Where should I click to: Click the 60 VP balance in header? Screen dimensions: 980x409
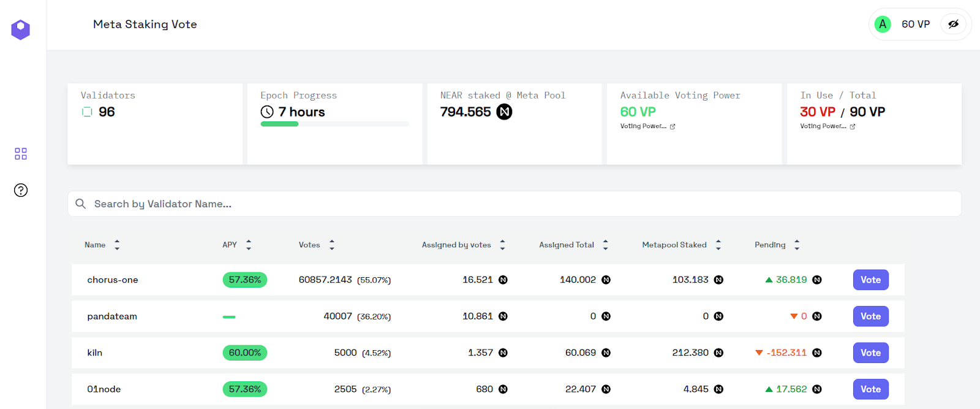(x=916, y=25)
